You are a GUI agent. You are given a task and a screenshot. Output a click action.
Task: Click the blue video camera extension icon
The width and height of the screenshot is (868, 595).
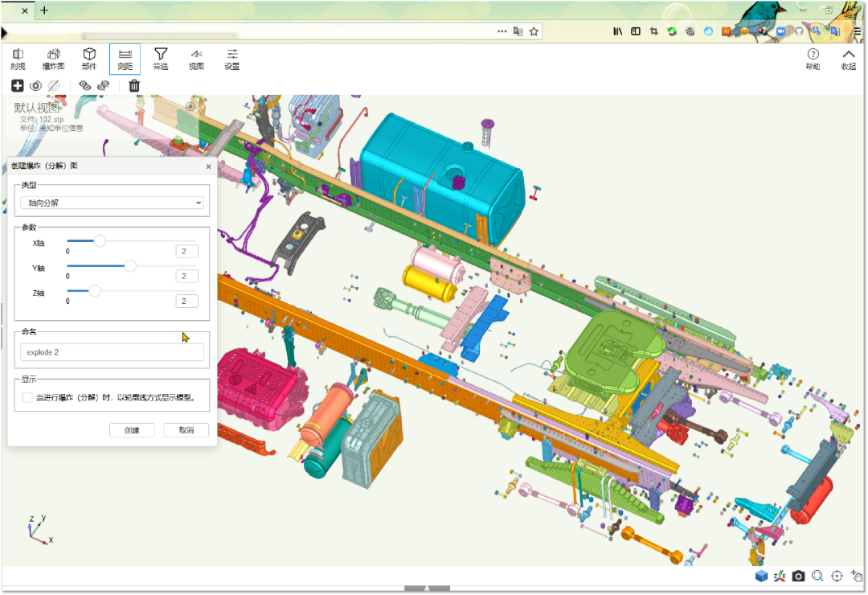point(780,31)
